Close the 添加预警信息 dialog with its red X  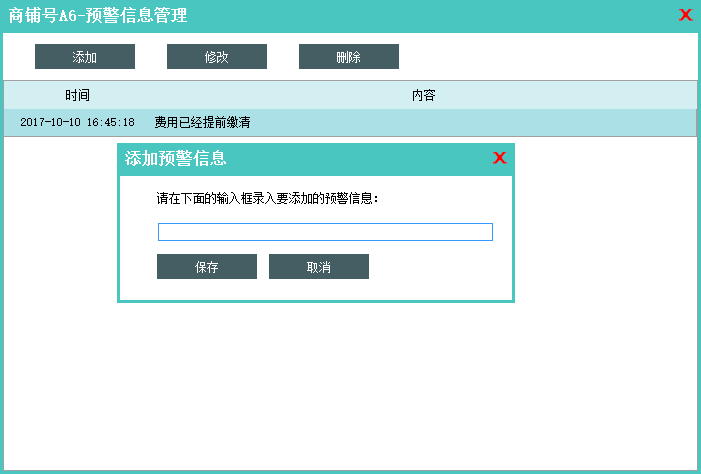point(500,158)
